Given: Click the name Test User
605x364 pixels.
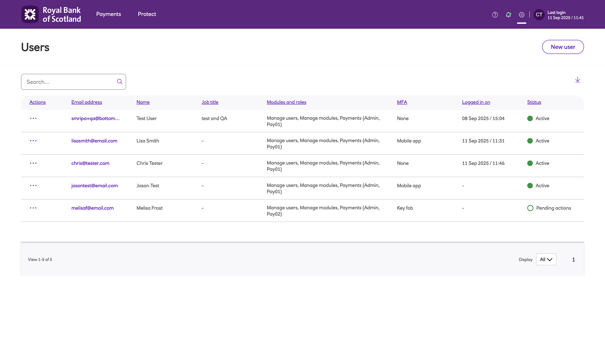Looking at the screenshot, I should (x=147, y=118).
